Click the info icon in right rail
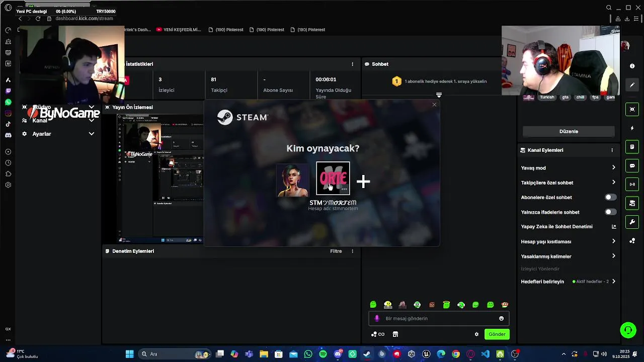644x362 pixels. coord(632,66)
